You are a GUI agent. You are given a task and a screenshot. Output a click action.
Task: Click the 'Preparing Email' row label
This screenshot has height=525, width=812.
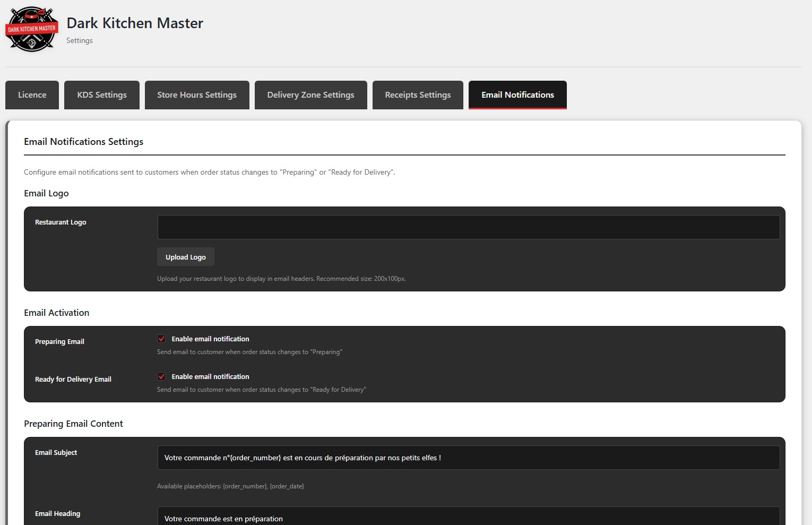point(59,342)
